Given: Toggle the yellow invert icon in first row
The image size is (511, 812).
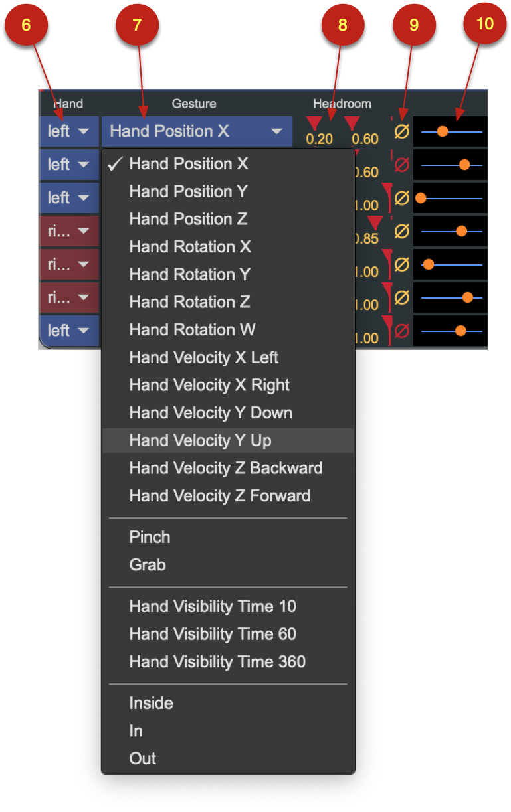Looking at the screenshot, I should pyautogui.click(x=401, y=131).
